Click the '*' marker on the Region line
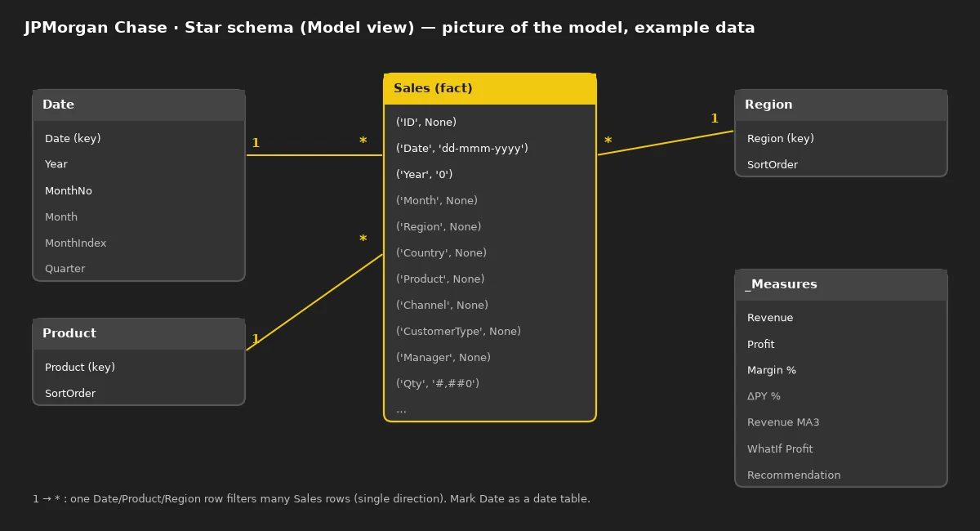 pos(608,142)
